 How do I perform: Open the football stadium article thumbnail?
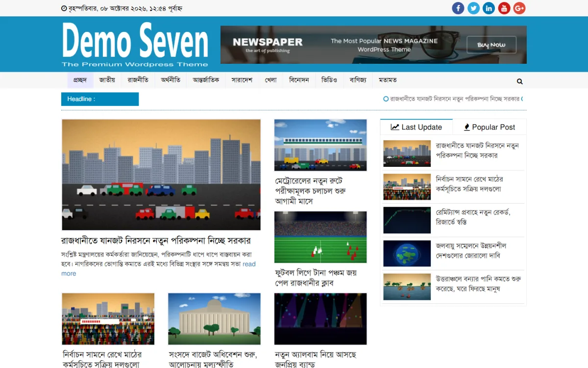click(320, 237)
